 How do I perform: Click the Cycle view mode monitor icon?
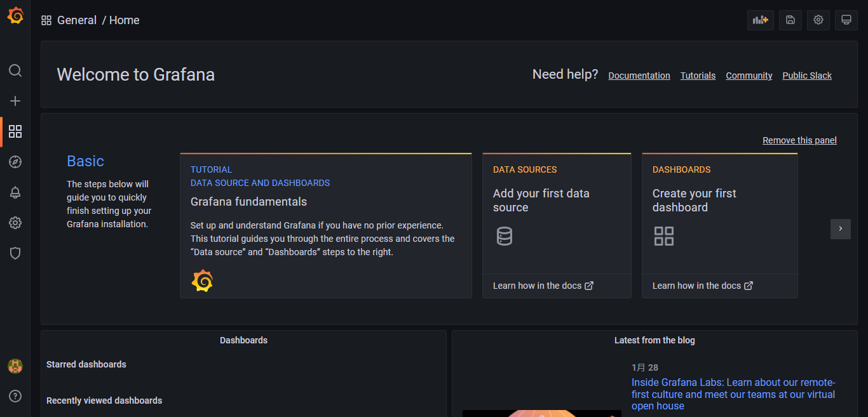point(846,20)
